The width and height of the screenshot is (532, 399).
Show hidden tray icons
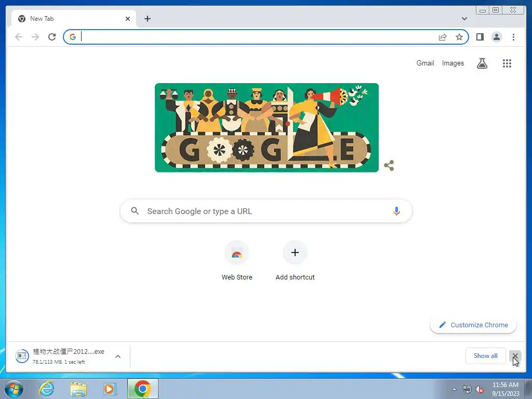click(454, 389)
